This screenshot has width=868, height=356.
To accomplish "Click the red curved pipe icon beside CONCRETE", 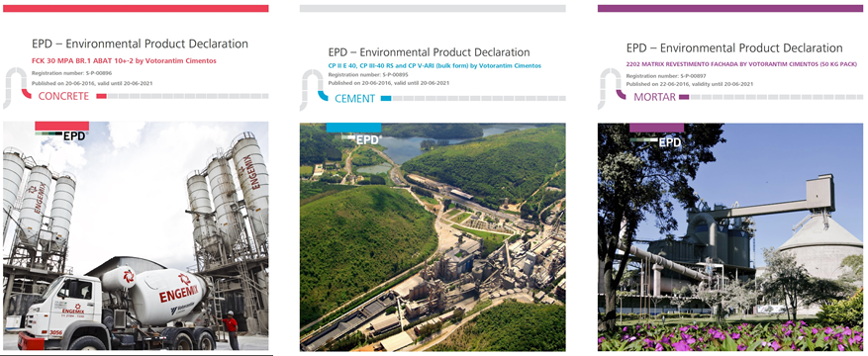I will [26, 93].
